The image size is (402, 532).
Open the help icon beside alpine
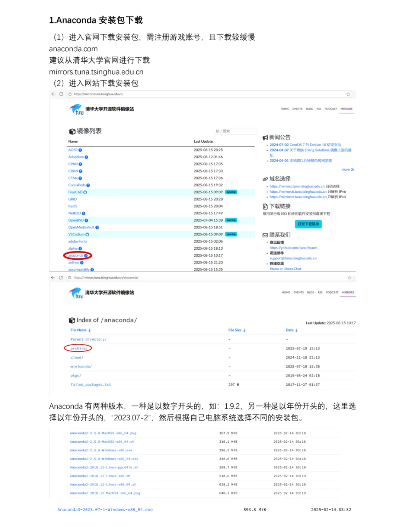pyautogui.click(x=80, y=249)
